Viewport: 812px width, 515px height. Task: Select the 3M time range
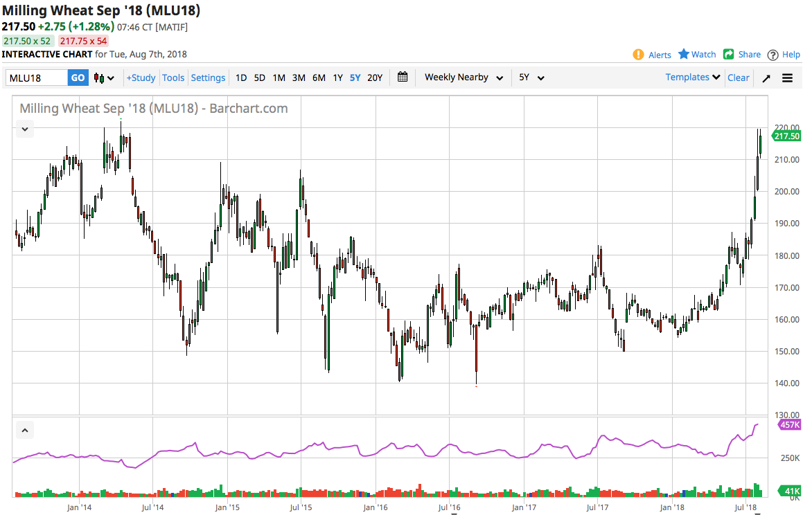pos(299,78)
